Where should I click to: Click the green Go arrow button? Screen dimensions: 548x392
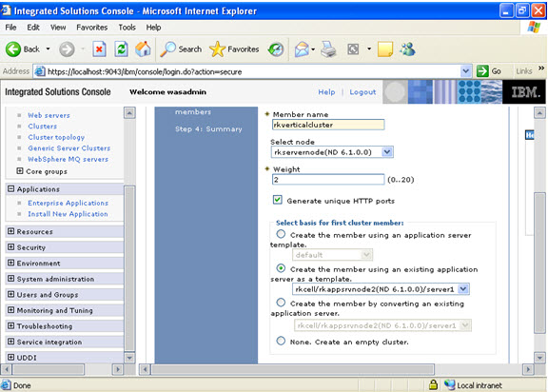482,71
